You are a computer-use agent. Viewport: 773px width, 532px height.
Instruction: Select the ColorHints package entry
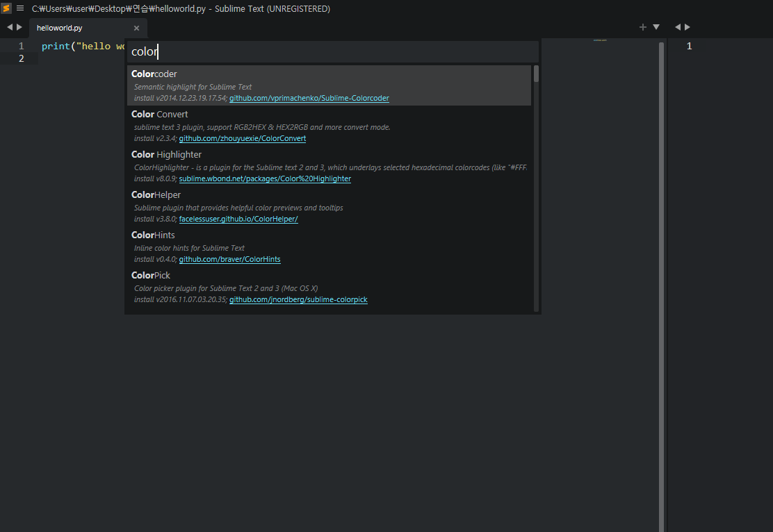329,247
